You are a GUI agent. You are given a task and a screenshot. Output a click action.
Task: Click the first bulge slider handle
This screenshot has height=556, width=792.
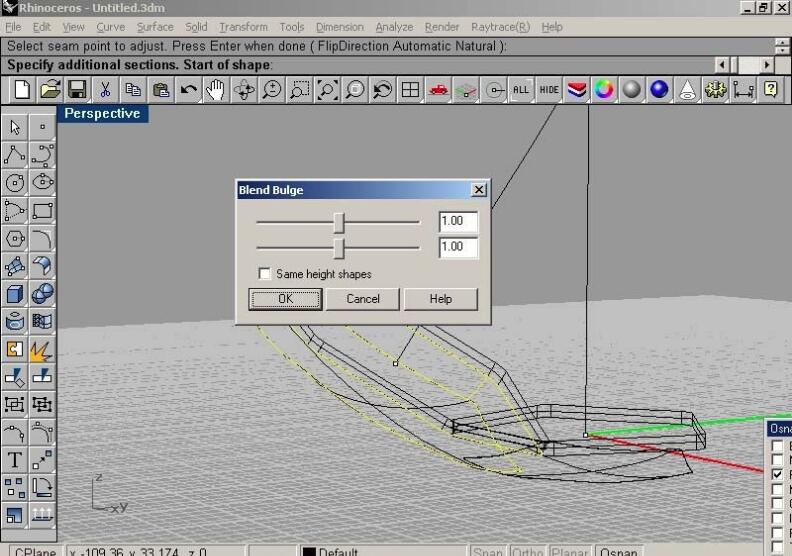[x=339, y=222]
